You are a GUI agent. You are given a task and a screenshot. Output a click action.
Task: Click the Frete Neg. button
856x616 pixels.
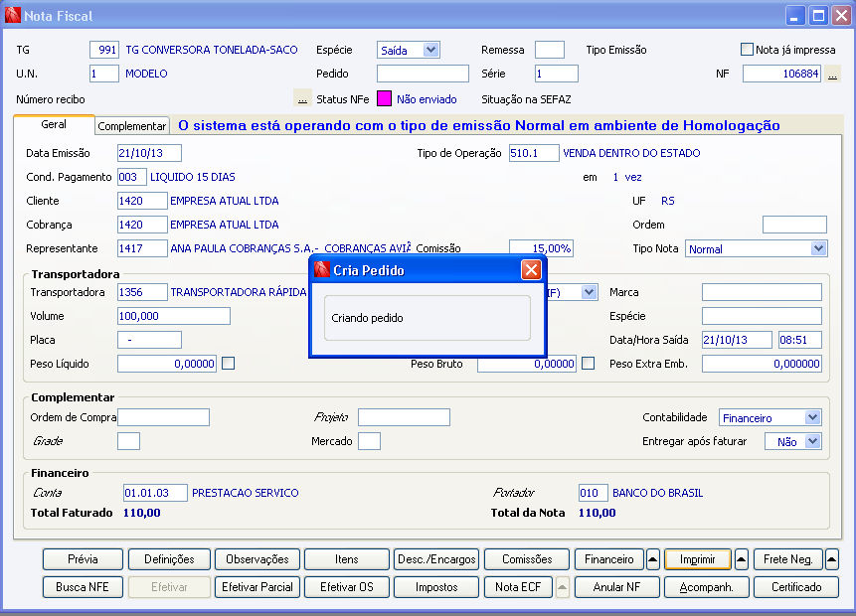click(x=788, y=559)
